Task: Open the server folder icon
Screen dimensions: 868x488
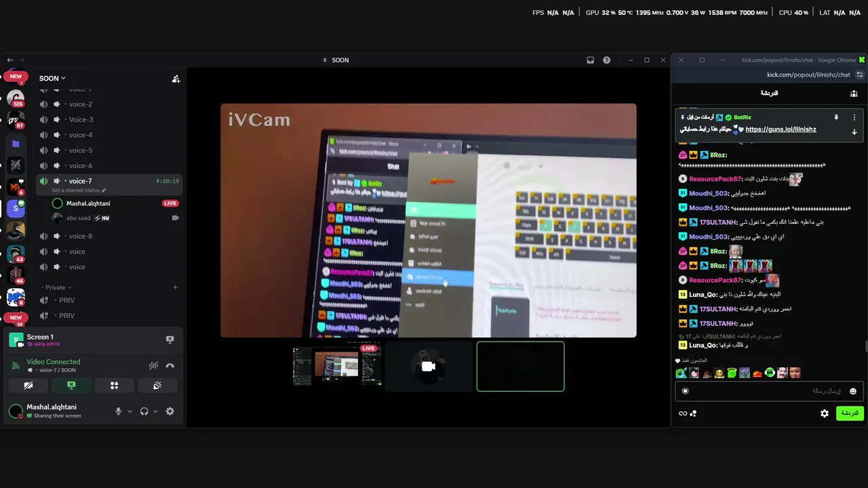Action: coord(16,144)
